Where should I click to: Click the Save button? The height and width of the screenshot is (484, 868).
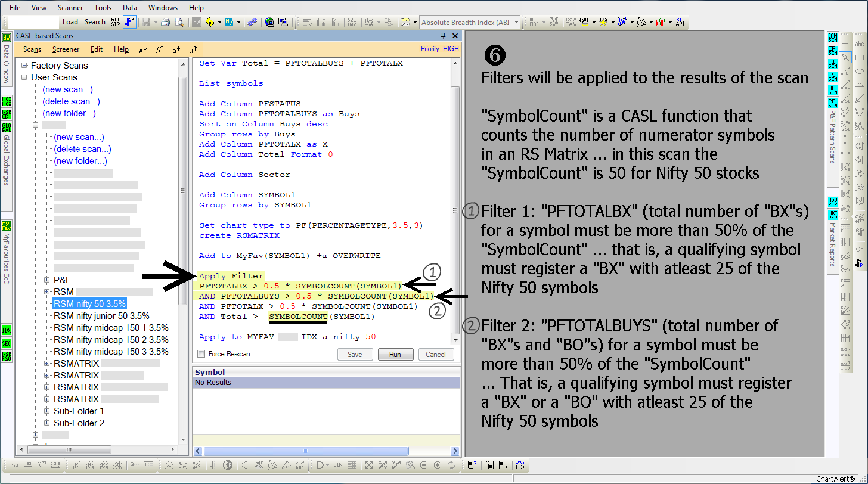click(355, 354)
